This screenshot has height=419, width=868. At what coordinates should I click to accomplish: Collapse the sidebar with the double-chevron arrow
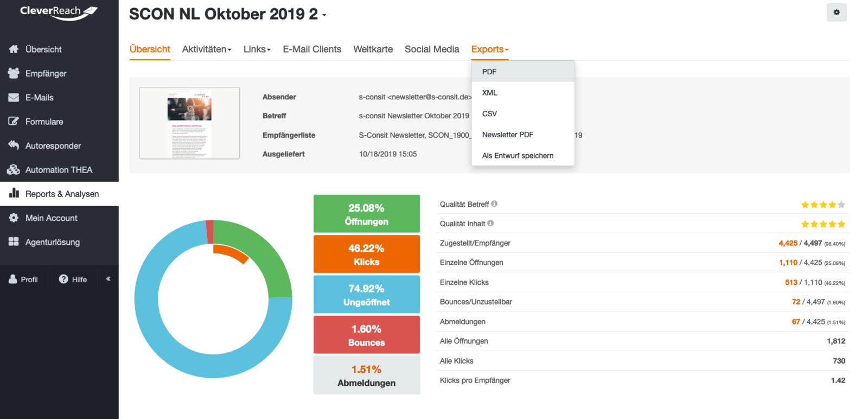coord(108,279)
